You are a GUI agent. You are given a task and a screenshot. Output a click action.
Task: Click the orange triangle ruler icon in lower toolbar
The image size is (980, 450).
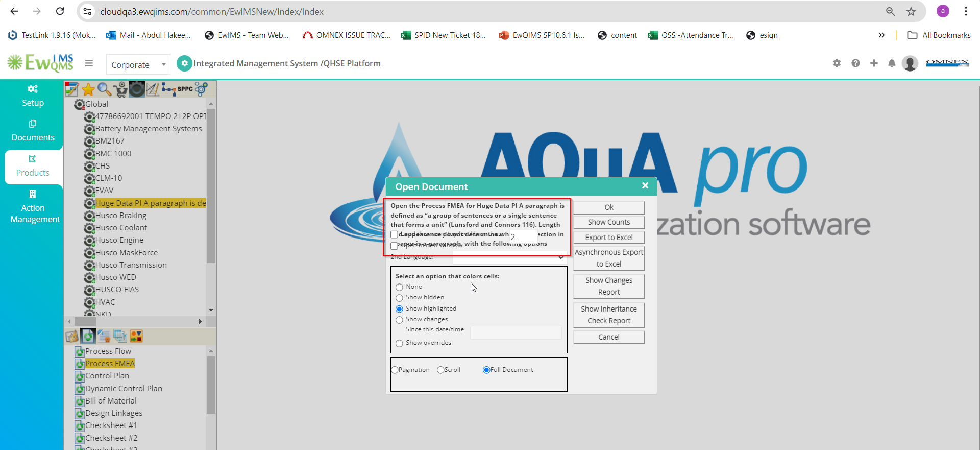click(72, 336)
